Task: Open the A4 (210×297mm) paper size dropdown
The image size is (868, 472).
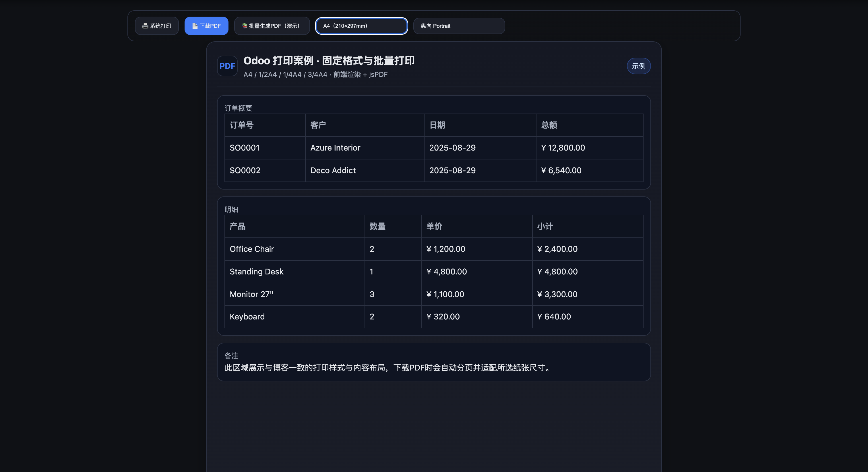Action: coord(361,26)
